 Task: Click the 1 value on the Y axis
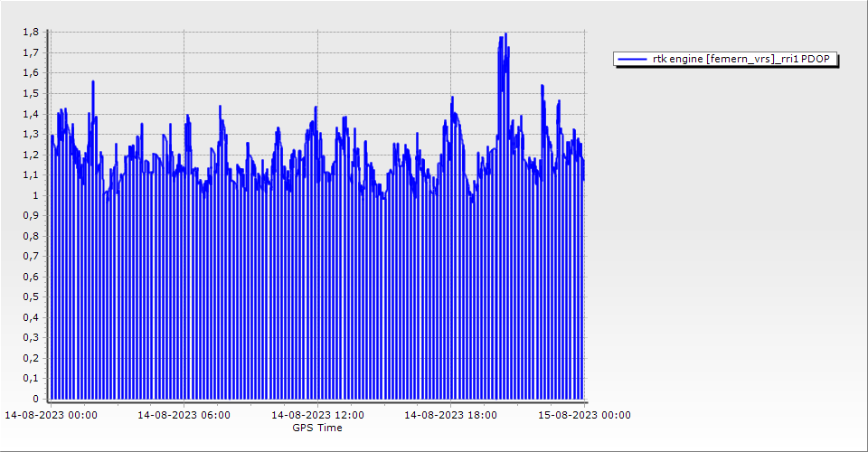[x=35, y=195]
